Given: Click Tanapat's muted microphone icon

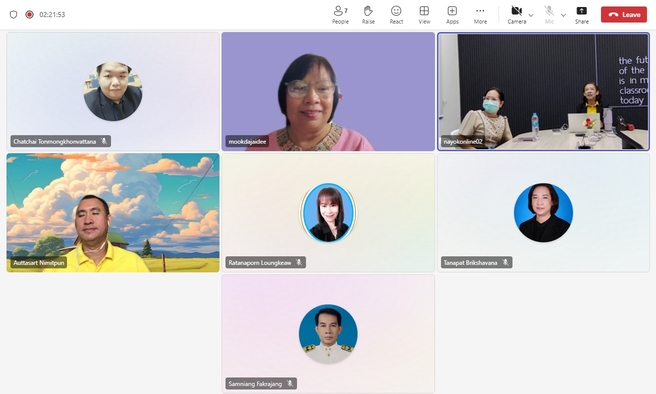Looking at the screenshot, I should click(505, 262).
